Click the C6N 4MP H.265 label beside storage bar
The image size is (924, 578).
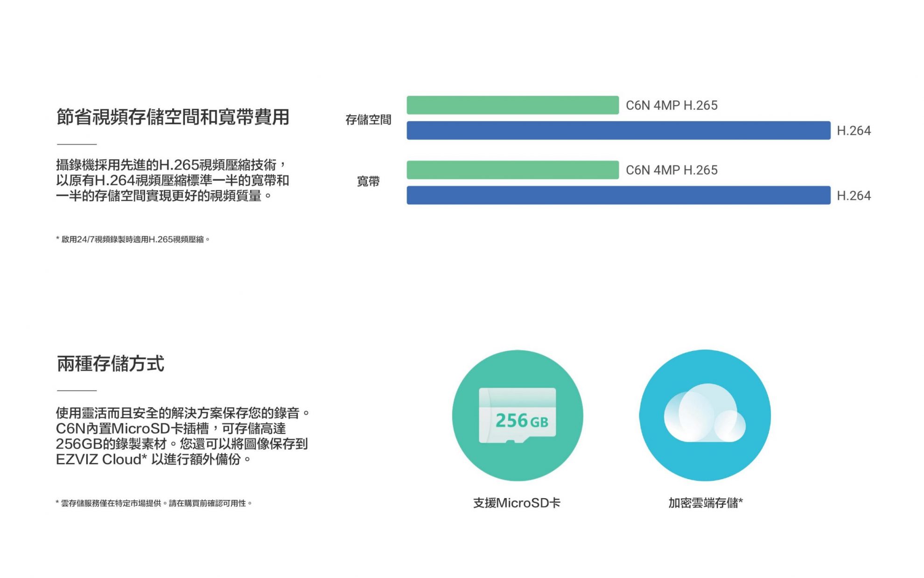tap(672, 106)
